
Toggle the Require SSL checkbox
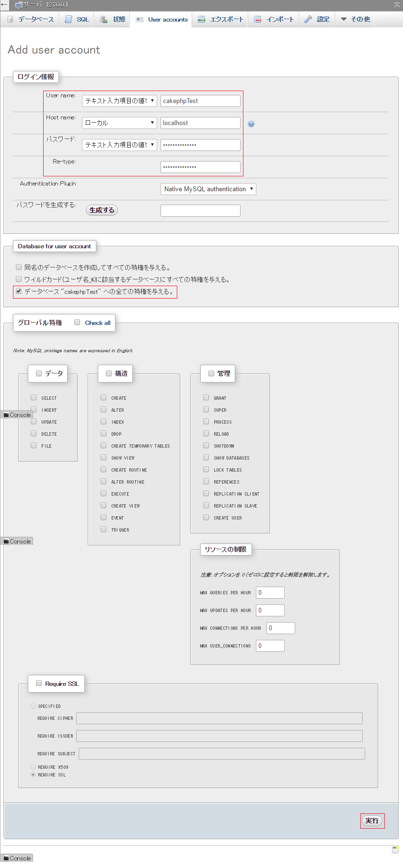coord(39,683)
